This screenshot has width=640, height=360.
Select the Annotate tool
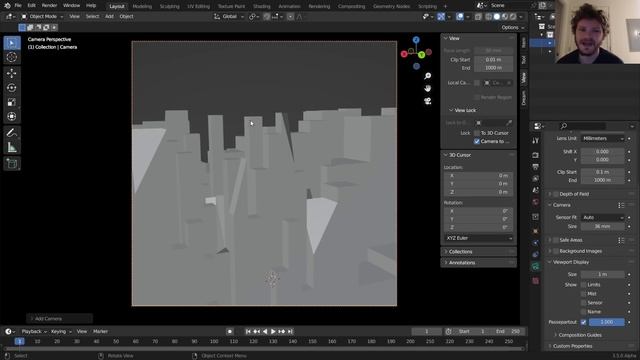pyautogui.click(x=12, y=133)
